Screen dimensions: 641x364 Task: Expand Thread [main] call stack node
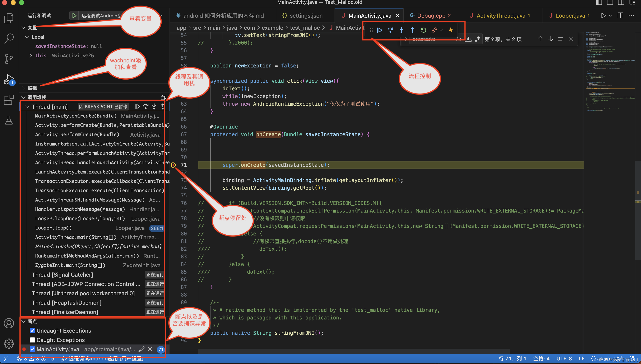[x=28, y=106]
